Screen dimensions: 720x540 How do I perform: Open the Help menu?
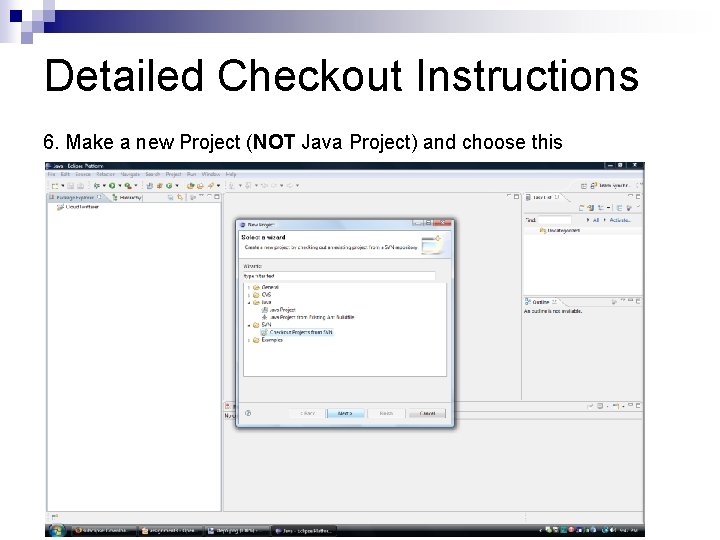231,174
